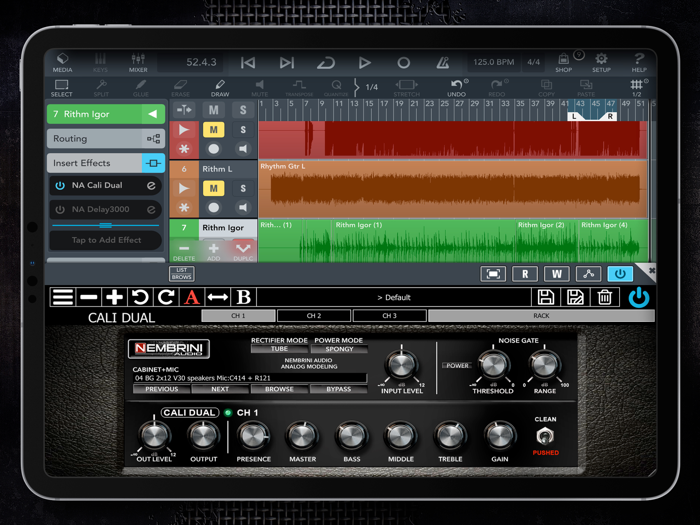This screenshot has width=700, height=525.
Task: Start playback with Play button
Action: [365, 63]
